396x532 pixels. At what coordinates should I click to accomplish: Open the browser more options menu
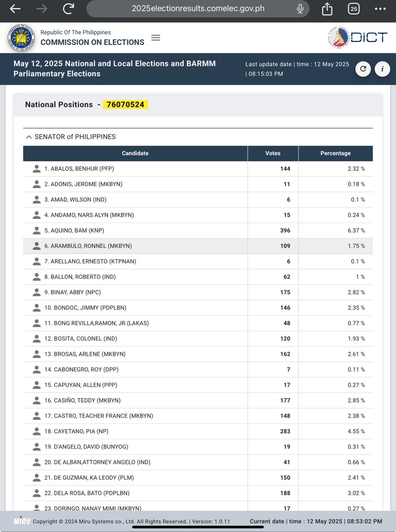pos(380,8)
